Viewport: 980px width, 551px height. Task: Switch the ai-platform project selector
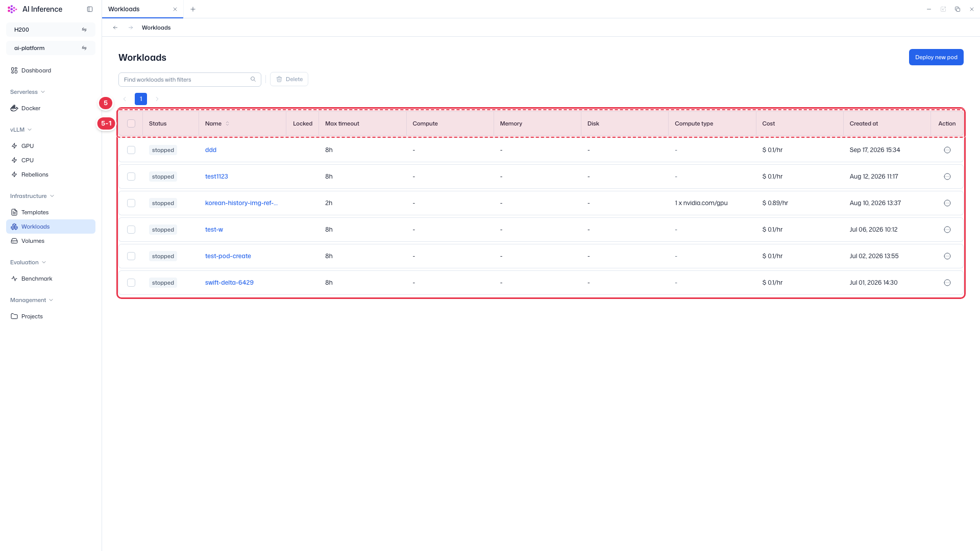(x=51, y=48)
